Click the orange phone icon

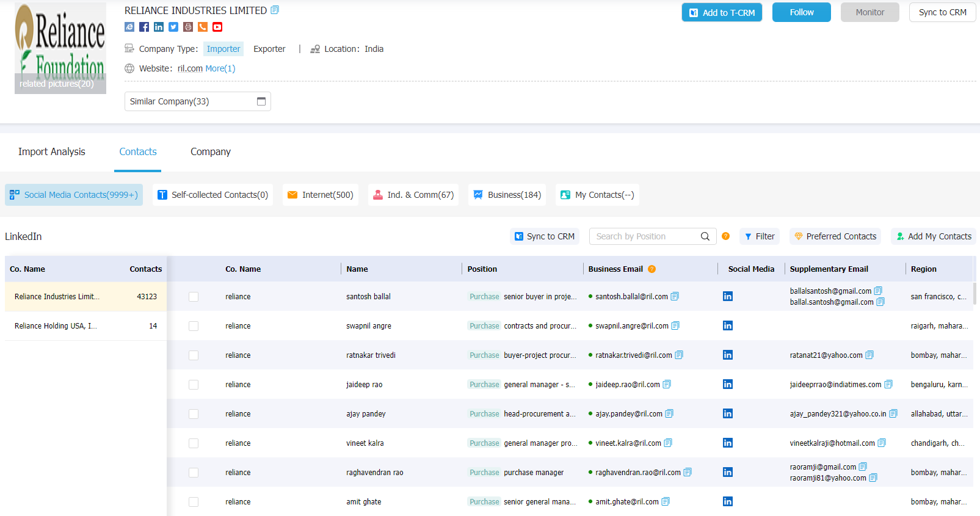pos(203,27)
